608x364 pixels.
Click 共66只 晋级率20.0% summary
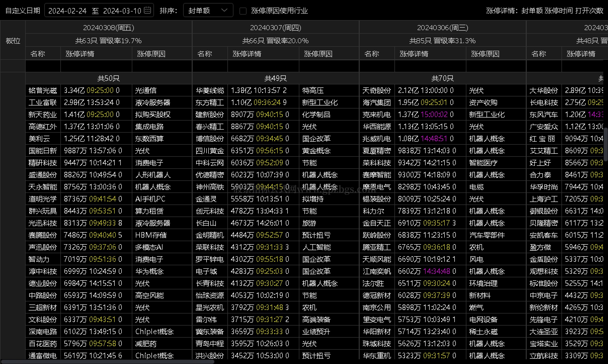pyautogui.click(x=275, y=40)
